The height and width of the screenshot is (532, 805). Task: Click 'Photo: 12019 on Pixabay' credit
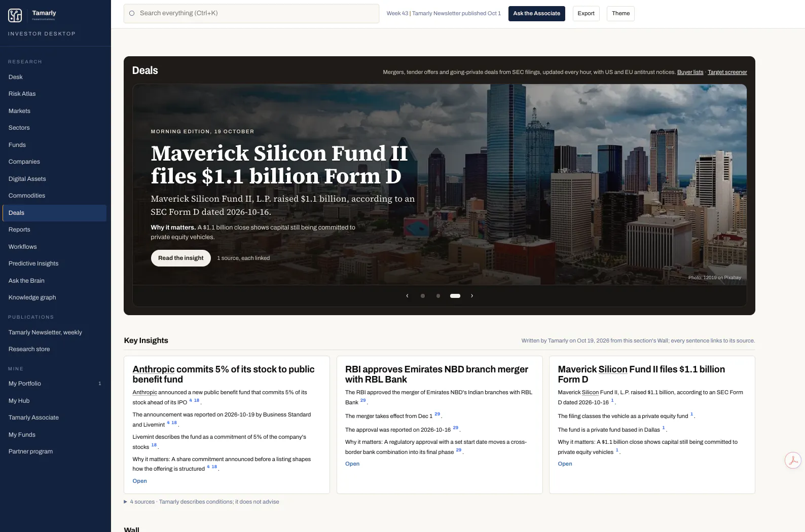[715, 278]
